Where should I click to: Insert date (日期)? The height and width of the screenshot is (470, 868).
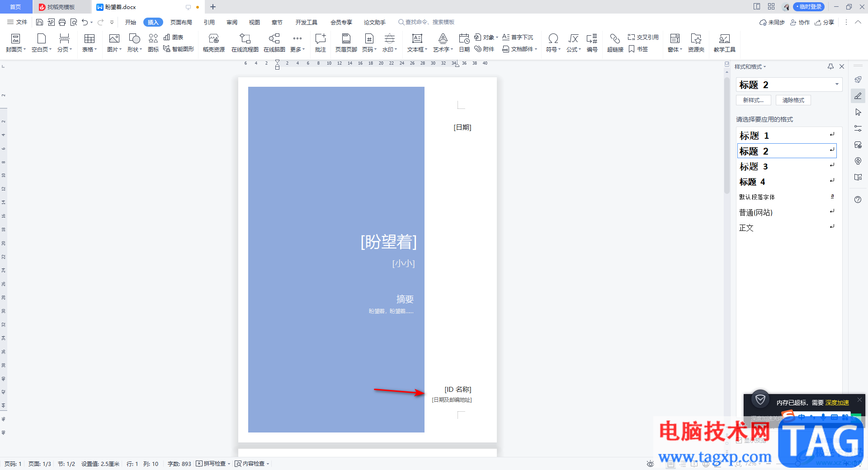[x=464, y=43]
